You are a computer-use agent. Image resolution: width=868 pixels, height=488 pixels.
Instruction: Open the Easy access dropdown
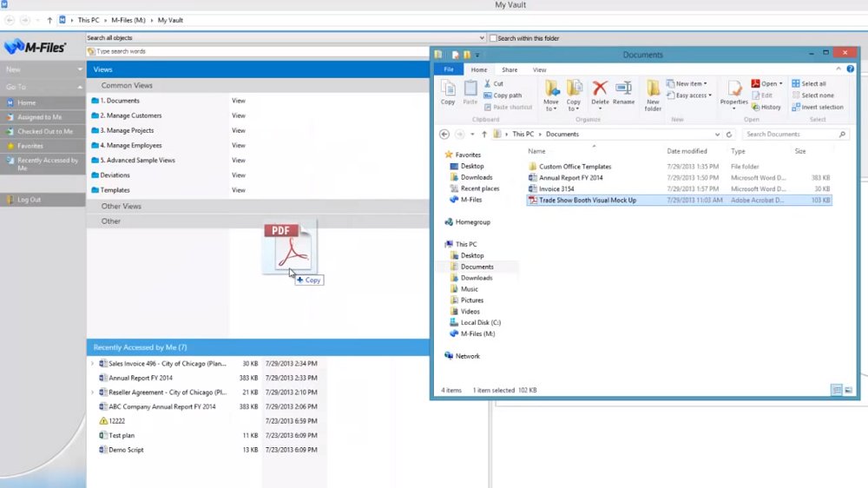click(689, 96)
